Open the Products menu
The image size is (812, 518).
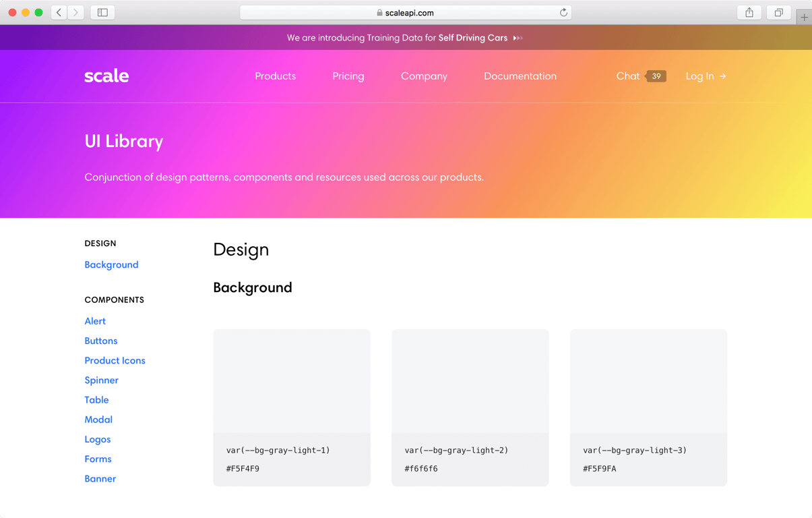(x=275, y=76)
